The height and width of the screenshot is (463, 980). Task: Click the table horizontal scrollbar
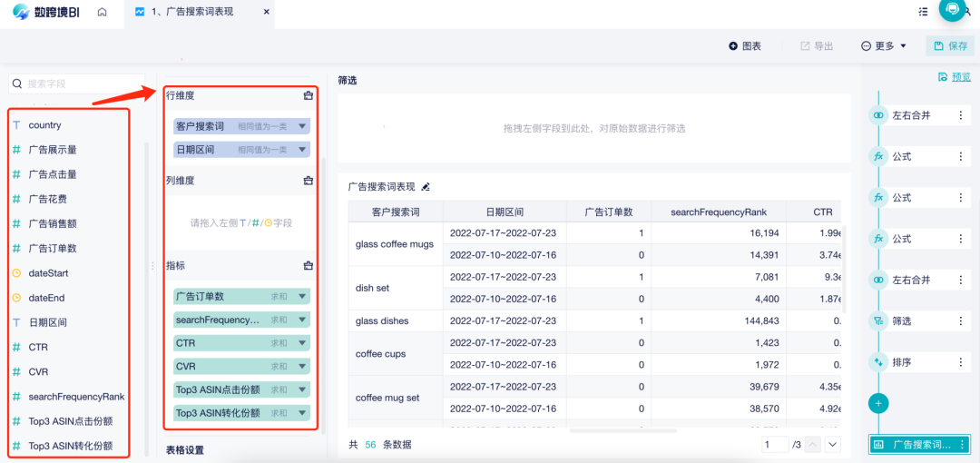pyautogui.click(x=622, y=430)
